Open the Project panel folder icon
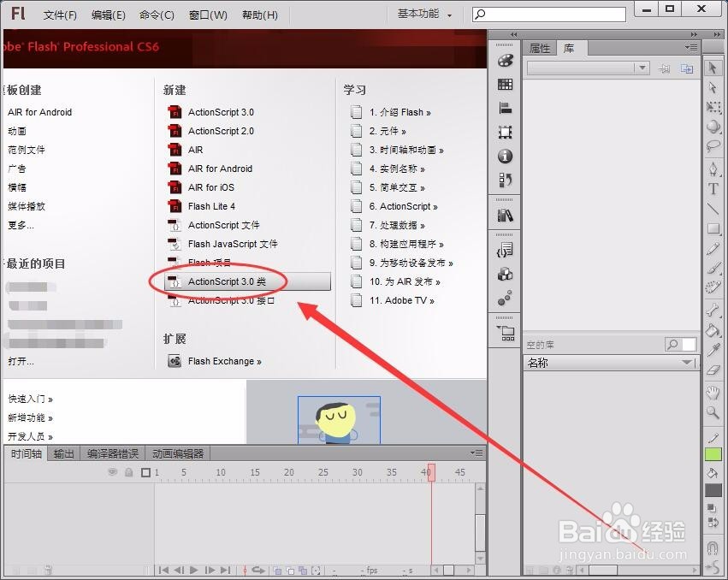This screenshot has height=580, width=728. click(505, 333)
